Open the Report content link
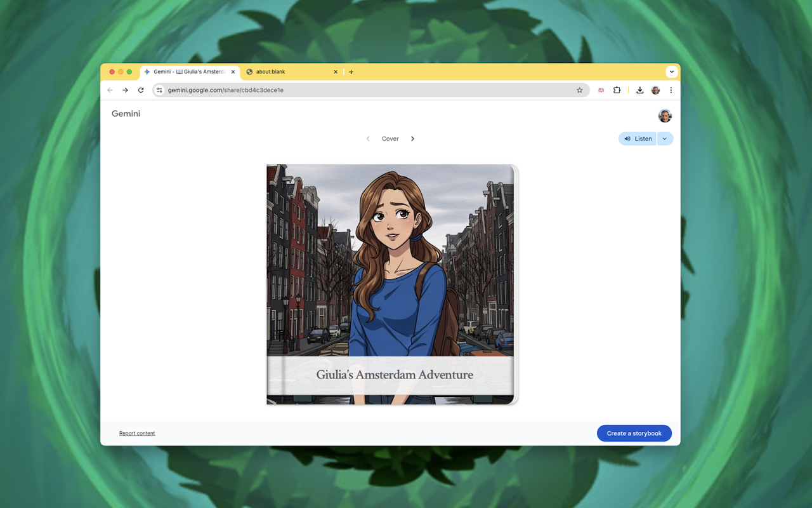 click(x=137, y=433)
